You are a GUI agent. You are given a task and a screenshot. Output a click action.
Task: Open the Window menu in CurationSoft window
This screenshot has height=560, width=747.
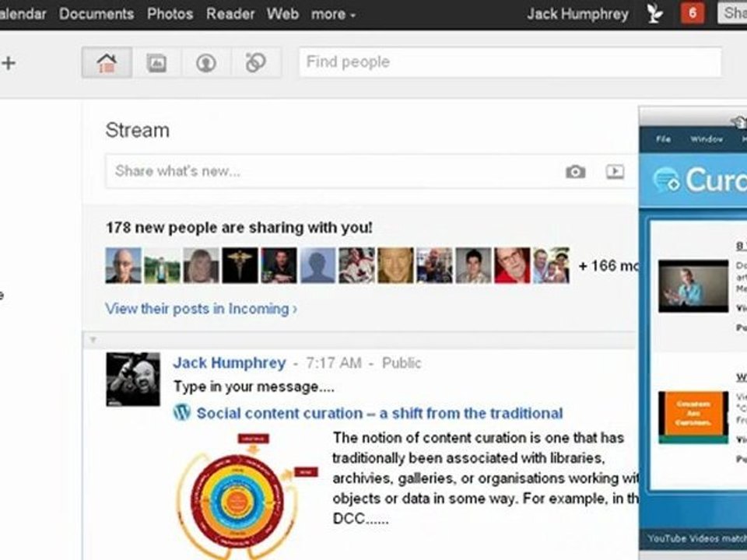click(x=707, y=139)
